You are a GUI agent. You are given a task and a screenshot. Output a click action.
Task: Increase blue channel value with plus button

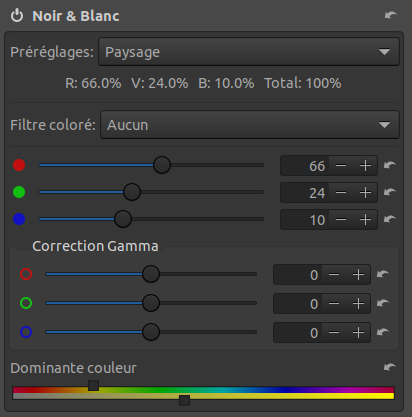(365, 219)
